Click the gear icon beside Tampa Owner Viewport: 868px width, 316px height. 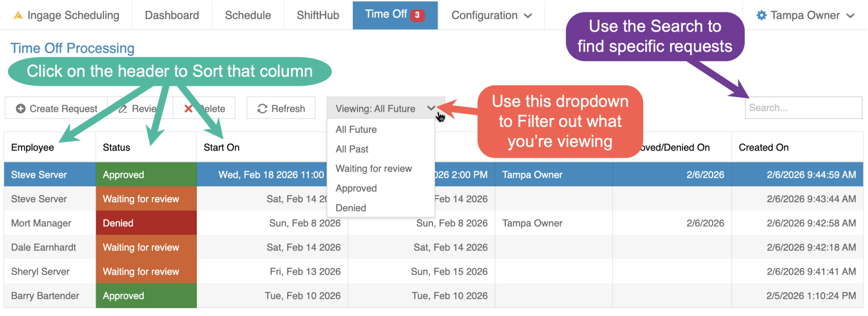point(761,16)
